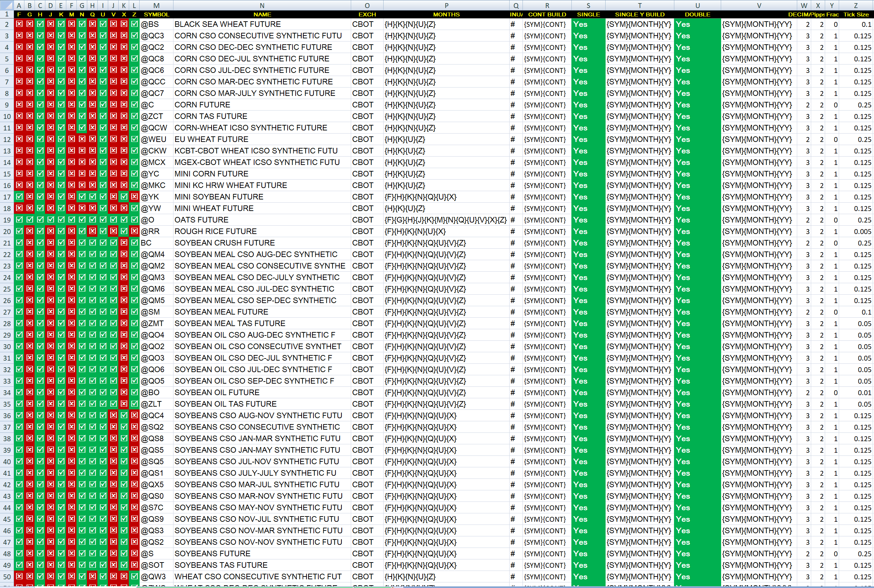
Task: Click the V month check icon in the BC row
Action: tap(113, 243)
